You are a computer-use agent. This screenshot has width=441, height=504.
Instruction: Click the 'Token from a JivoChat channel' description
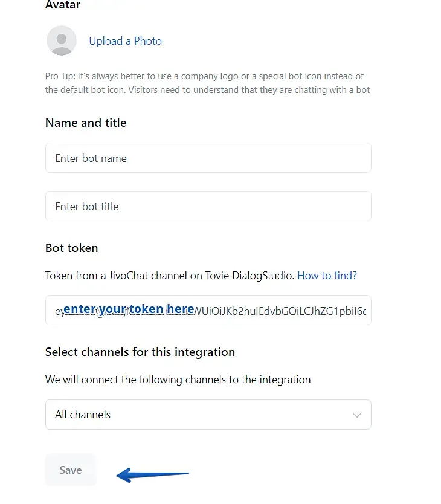[x=170, y=276]
